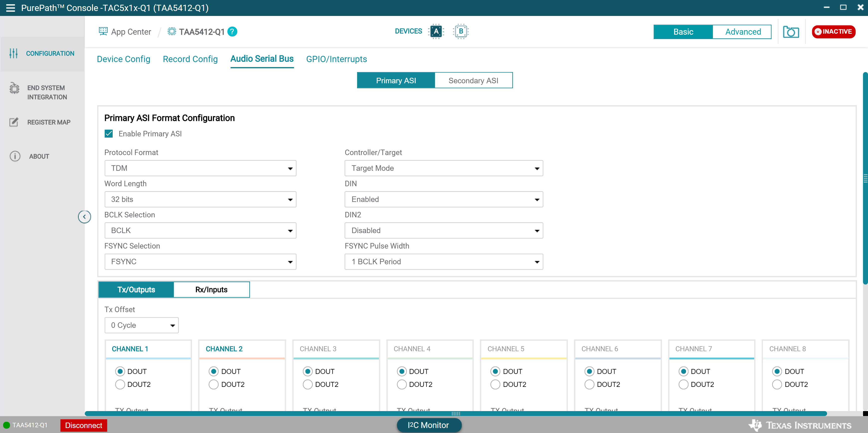Select DOUT for Channel 5
This screenshot has height=433, width=868.
click(495, 371)
